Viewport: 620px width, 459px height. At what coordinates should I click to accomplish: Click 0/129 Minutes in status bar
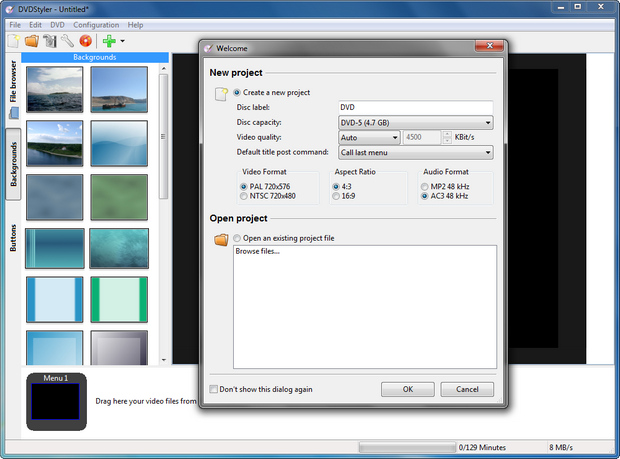482,448
